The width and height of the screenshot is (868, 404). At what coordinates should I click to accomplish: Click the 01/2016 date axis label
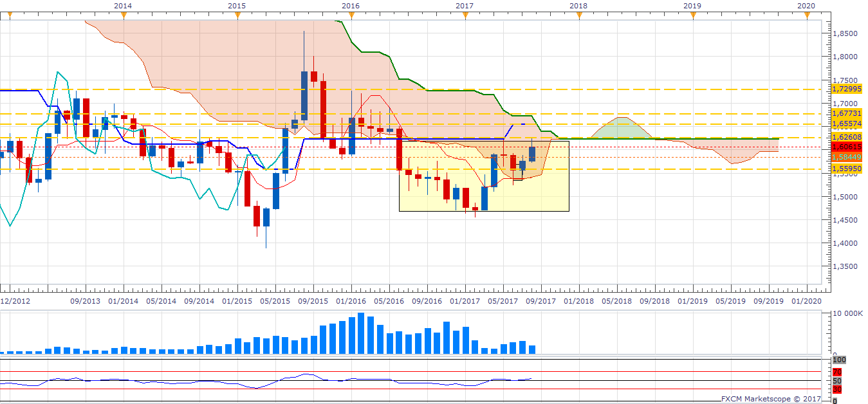351,301
